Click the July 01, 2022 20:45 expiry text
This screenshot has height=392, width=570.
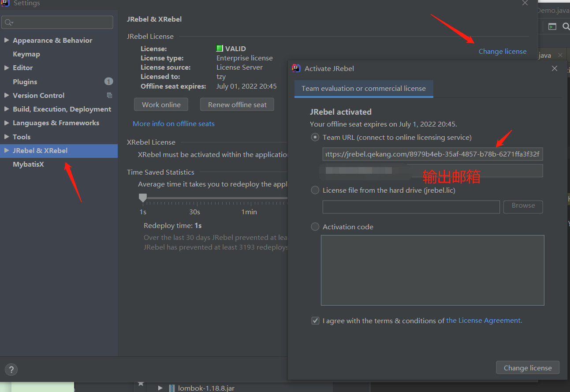[246, 86]
